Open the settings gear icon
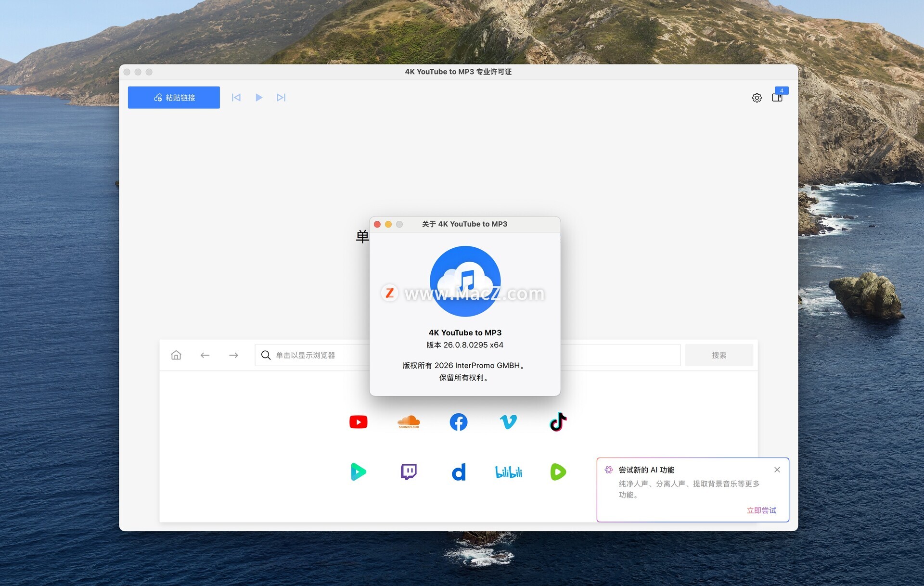 click(757, 98)
